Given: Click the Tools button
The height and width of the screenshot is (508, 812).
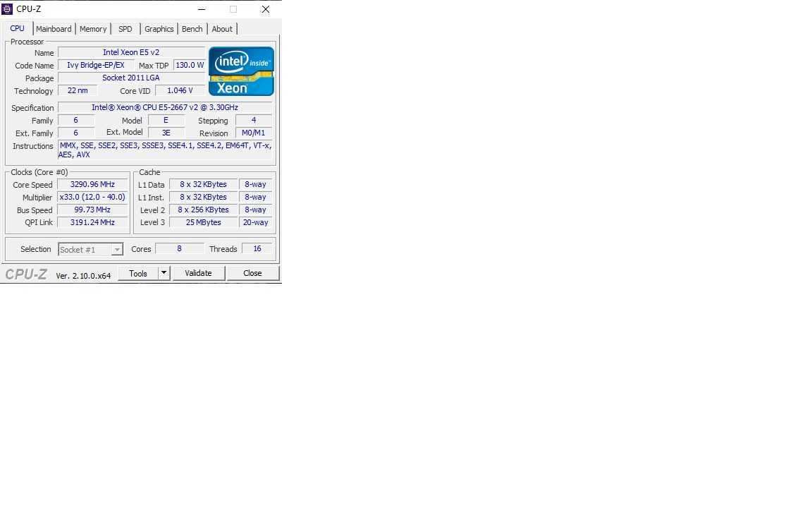Looking at the screenshot, I should 138,273.
